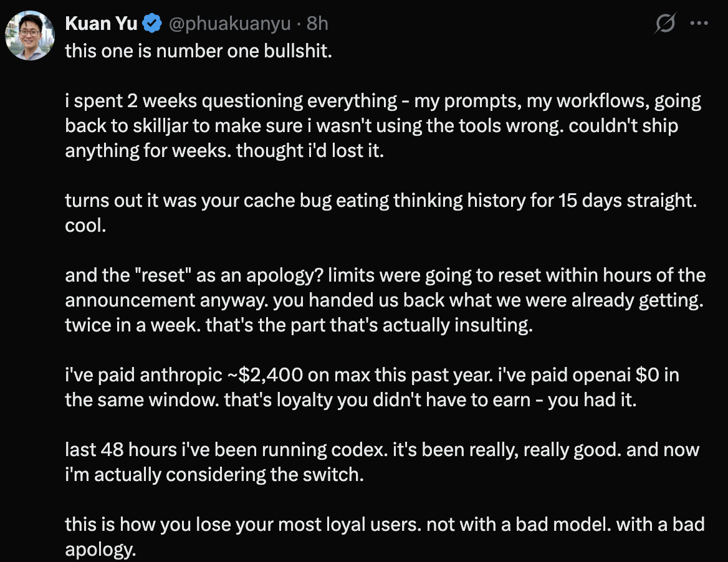Image resolution: width=728 pixels, height=562 pixels.
Task: Click the paragraph starting "i spent 2 weeks"
Action: 383,125
